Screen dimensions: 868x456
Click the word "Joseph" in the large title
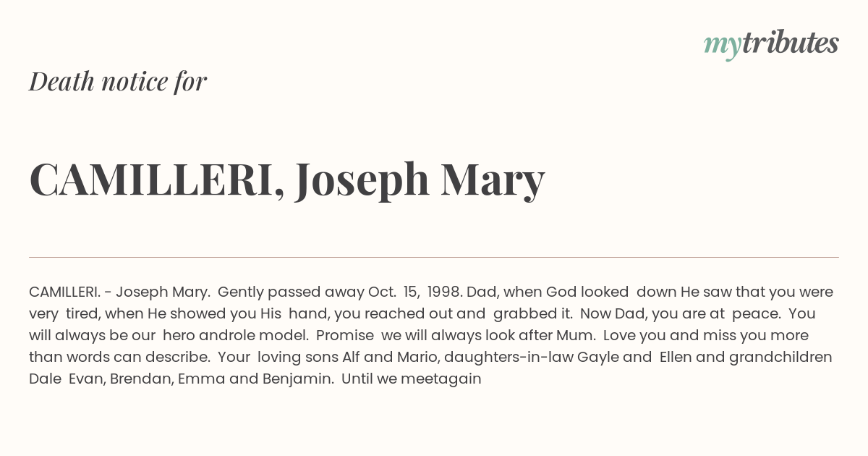tap(362, 180)
